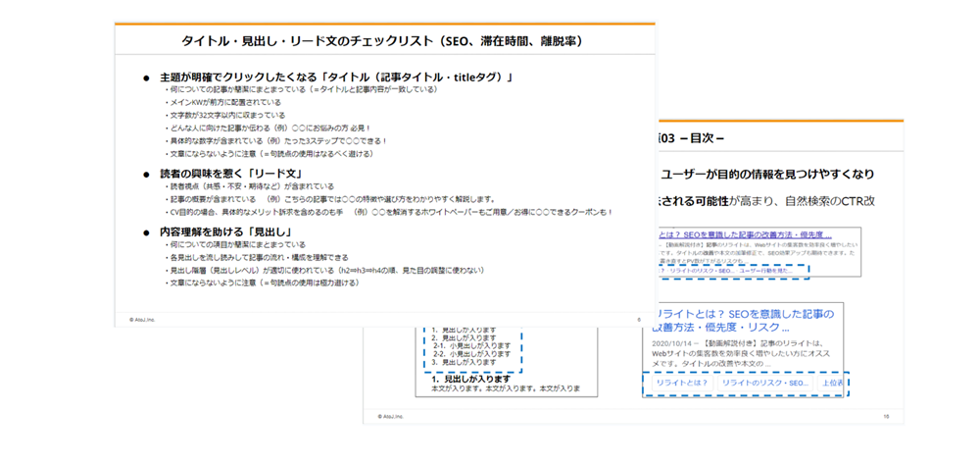Image resolution: width=980 pixels, height=464 pixels.
Task: Click the cut-off 上位表 chip button
Action: pos(830,383)
